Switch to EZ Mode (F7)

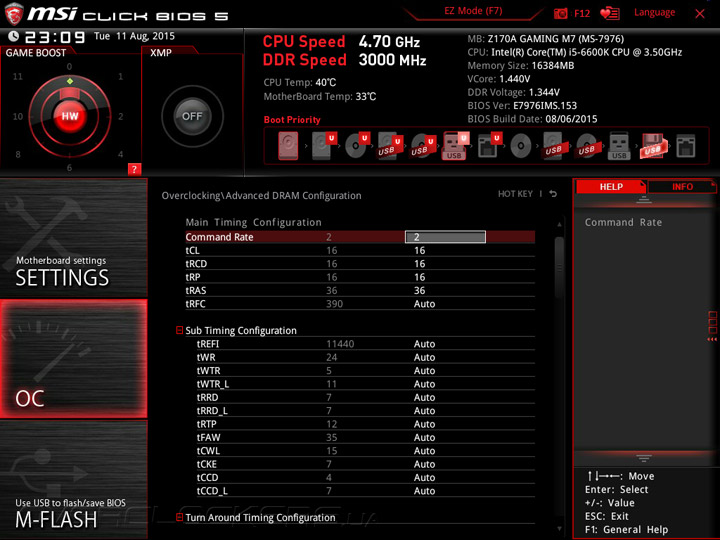473,11
